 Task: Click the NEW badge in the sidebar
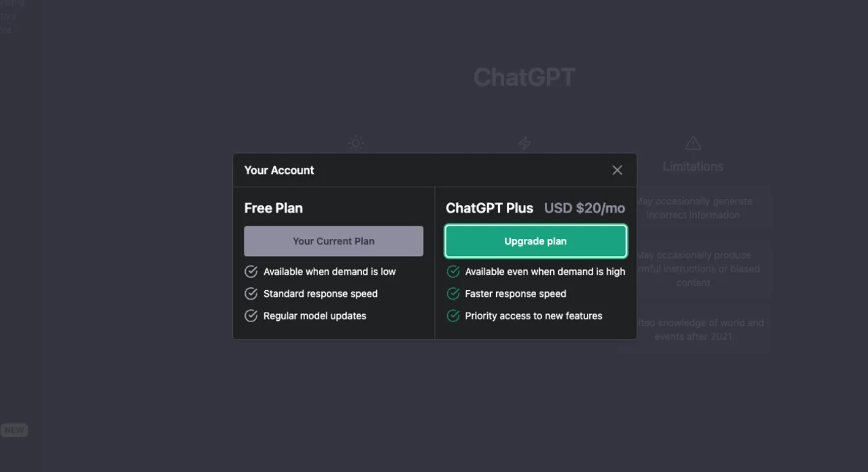click(x=14, y=430)
